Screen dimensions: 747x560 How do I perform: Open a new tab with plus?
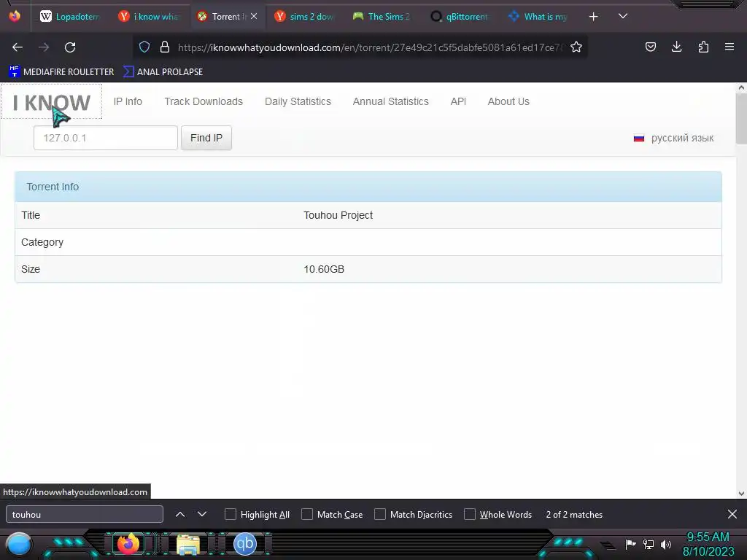pyautogui.click(x=593, y=17)
